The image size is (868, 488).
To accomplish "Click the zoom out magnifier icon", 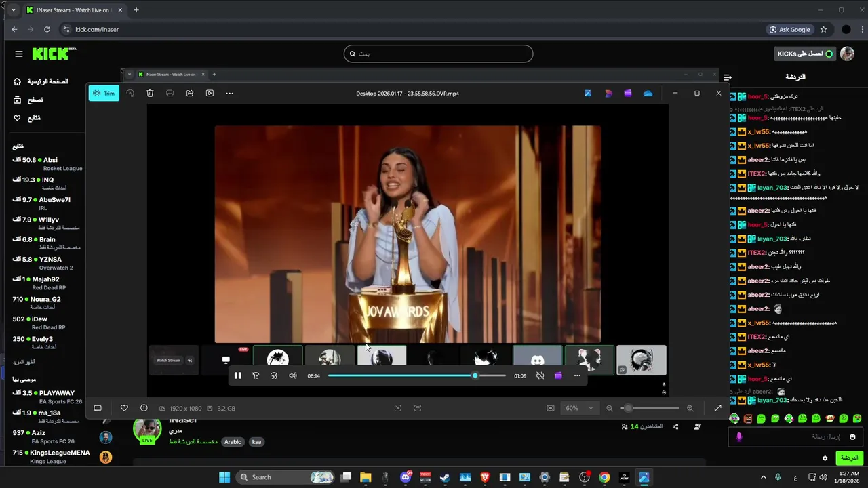I will [610, 408].
